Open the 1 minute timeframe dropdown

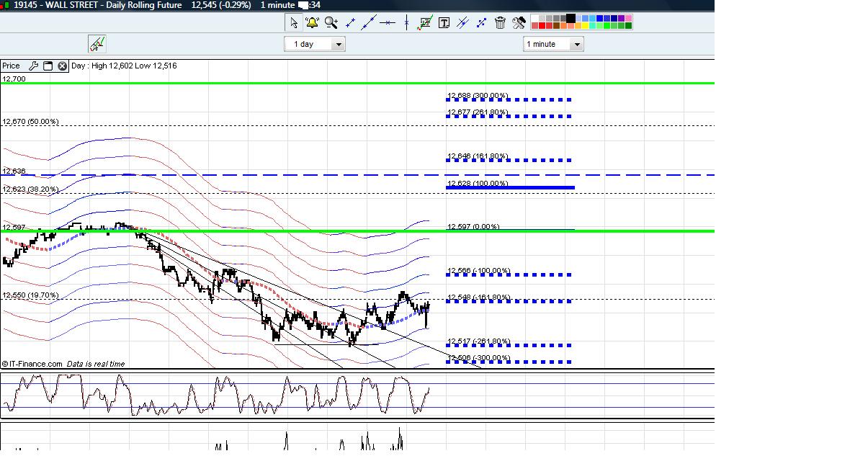[x=552, y=44]
